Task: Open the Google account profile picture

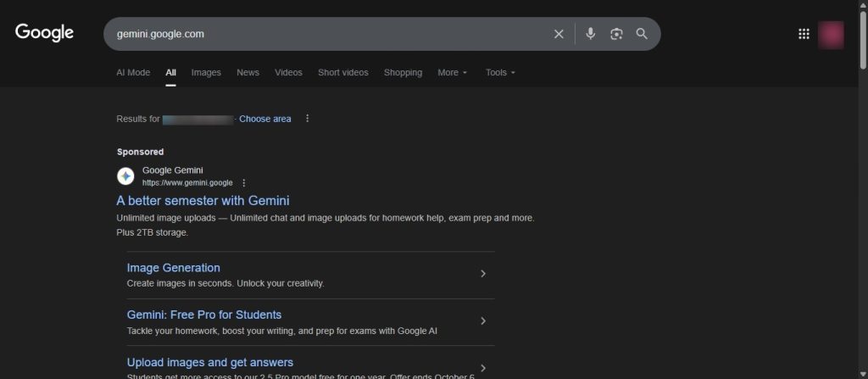Action: click(831, 35)
